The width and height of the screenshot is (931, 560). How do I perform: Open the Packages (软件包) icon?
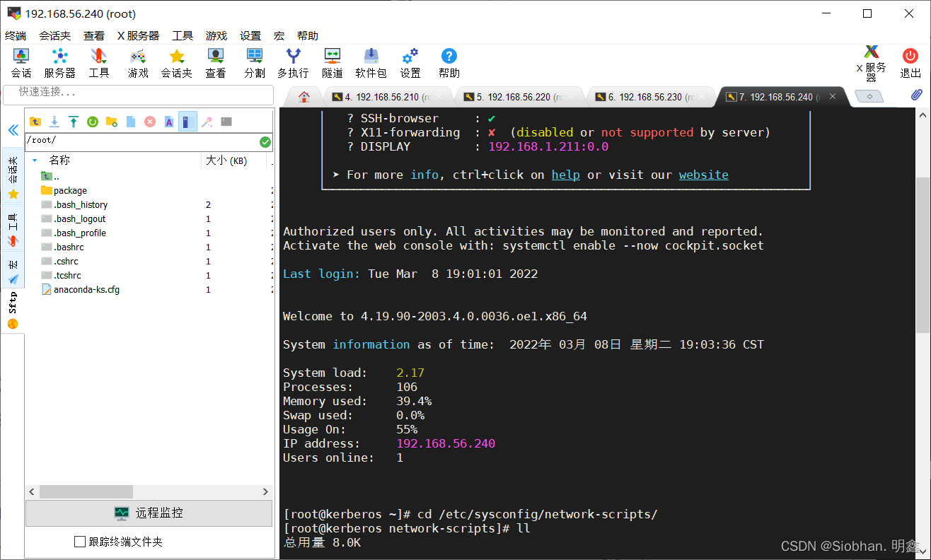pos(371,62)
